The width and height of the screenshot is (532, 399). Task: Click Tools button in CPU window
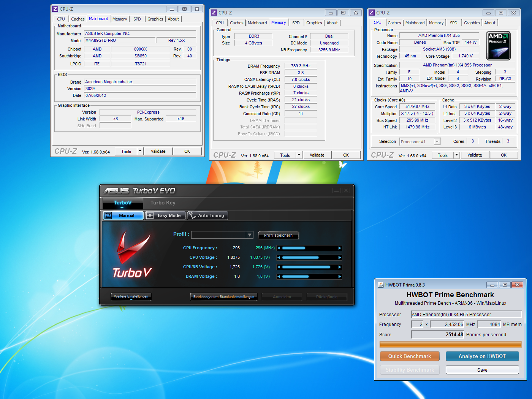[443, 155]
